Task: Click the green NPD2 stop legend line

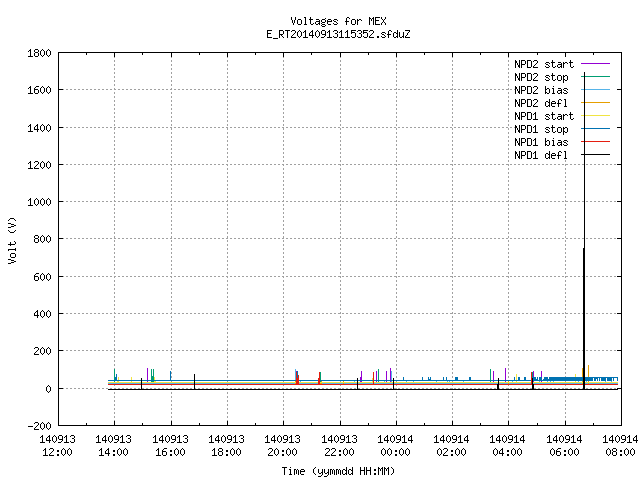Action: 596,76
